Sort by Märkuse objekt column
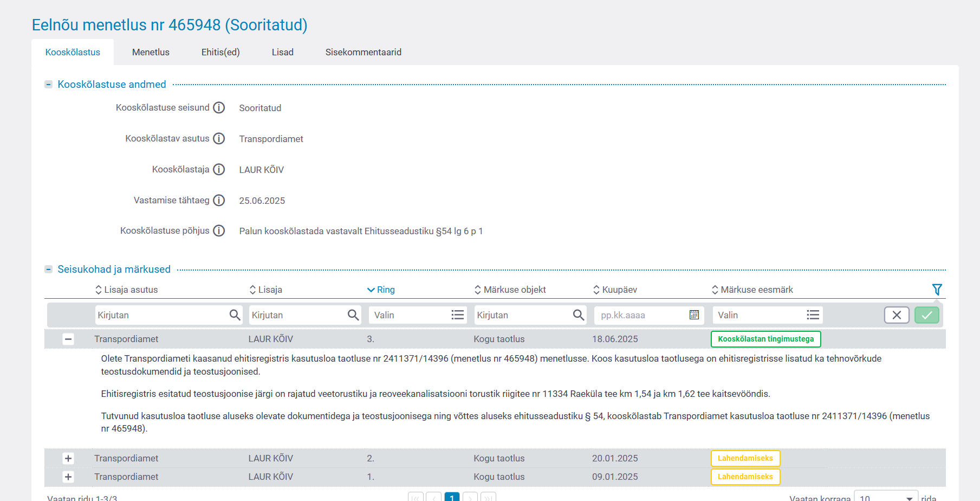 pos(510,290)
